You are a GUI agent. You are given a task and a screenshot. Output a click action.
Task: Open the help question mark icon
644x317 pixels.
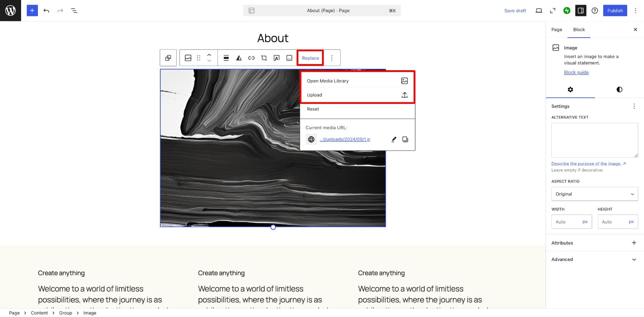(x=595, y=10)
